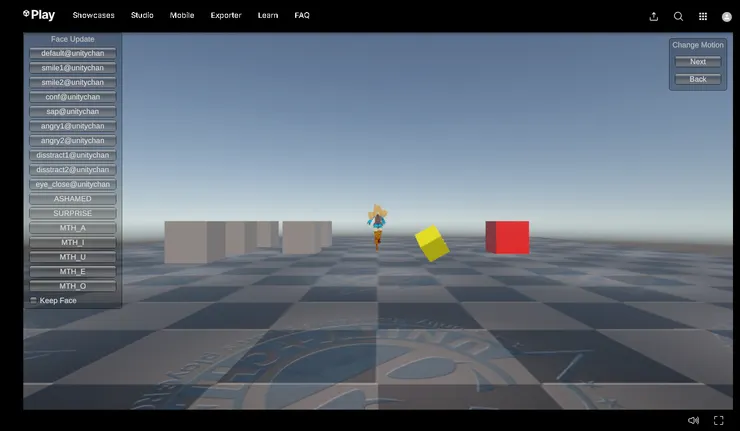740x431 pixels.
Task: Open the apps grid icon
Action: pyautogui.click(x=703, y=17)
